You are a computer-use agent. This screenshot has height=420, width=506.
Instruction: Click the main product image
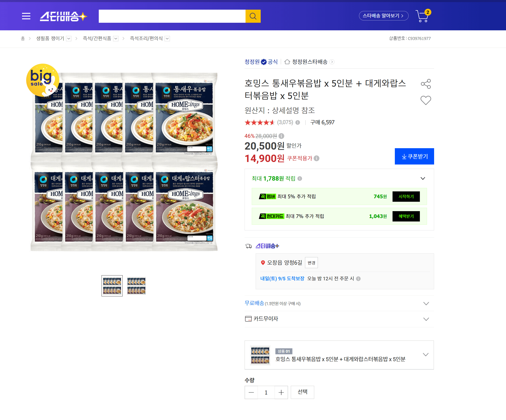tap(124, 162)
